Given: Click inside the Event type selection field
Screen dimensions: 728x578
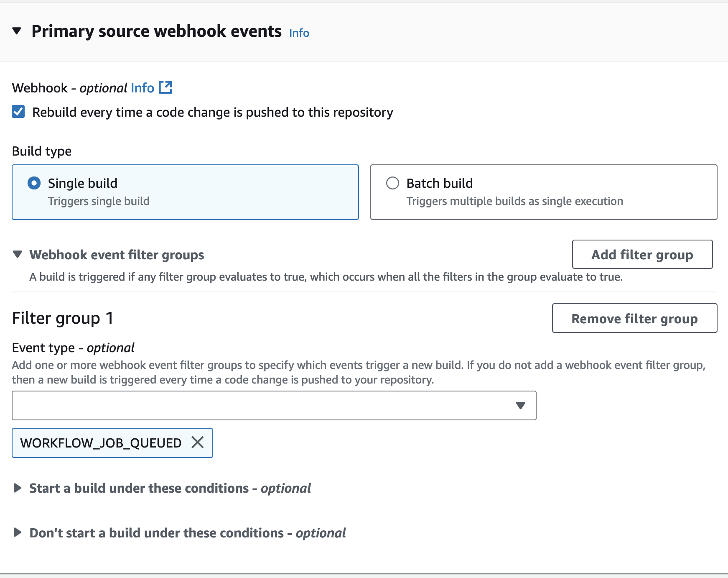Looking at the screenshot, I should [263, 405].
